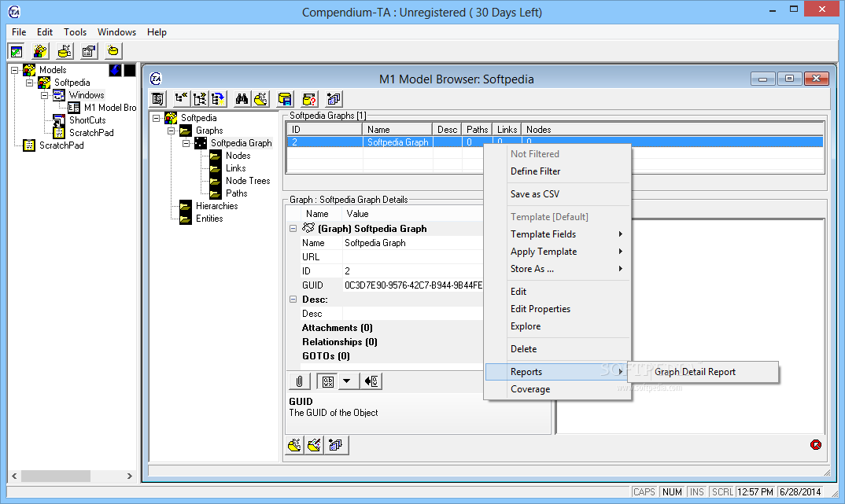The image size is (845, 504).
Task: Click the horizontal scrollbar thumb in Models panel
Action: tap(56, 476)
